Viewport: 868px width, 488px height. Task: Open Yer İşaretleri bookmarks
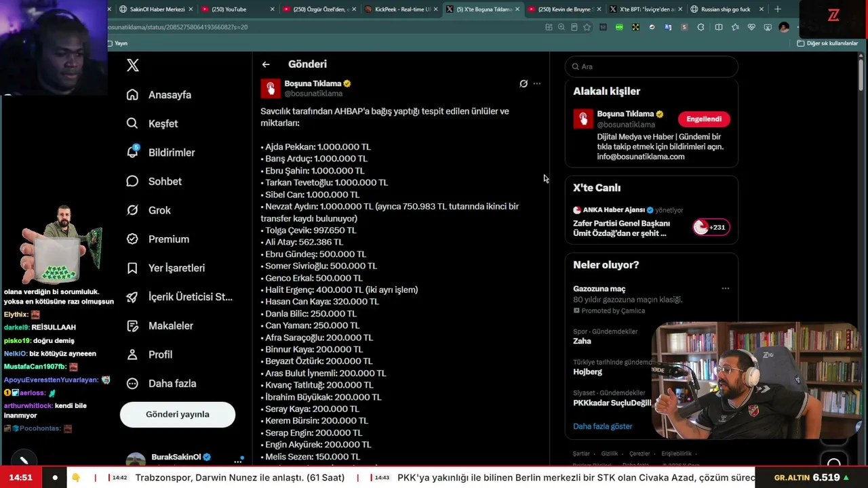pyautogui.click(x=165, y=268)
